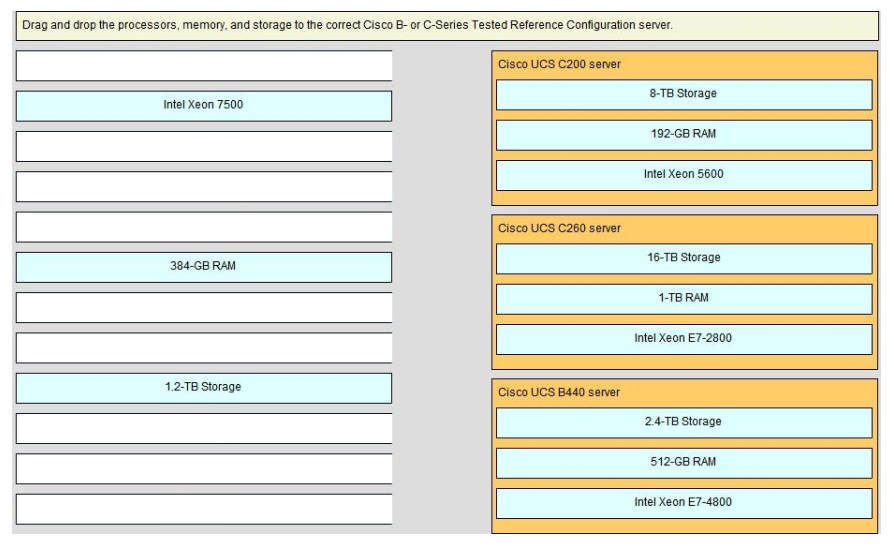Click the 16-TB Storage item in C260
Image resolution: width=894 pixels, height=546 pixels.
point(684,259)
